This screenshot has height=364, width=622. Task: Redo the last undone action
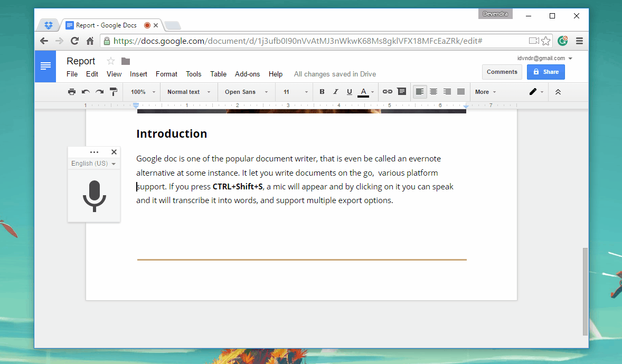coord(100,92)
